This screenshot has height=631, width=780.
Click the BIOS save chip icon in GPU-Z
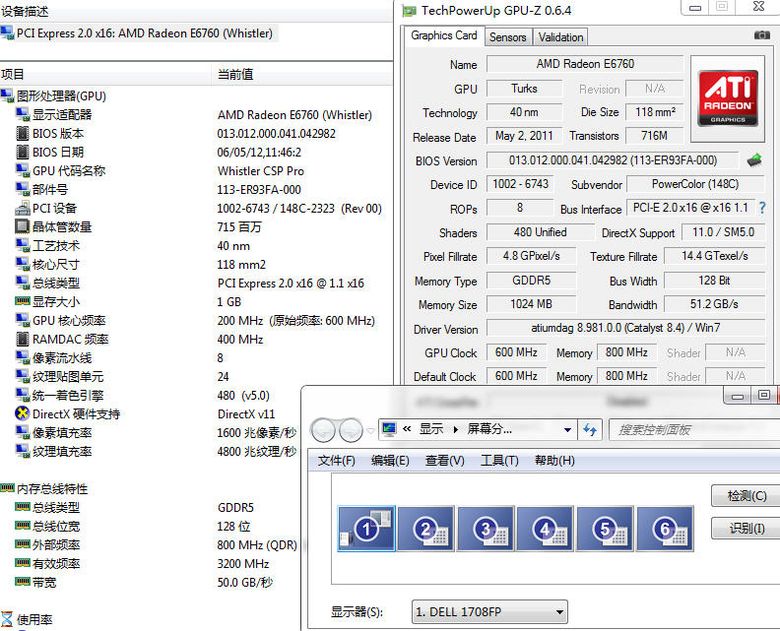[x=754, y=160]
